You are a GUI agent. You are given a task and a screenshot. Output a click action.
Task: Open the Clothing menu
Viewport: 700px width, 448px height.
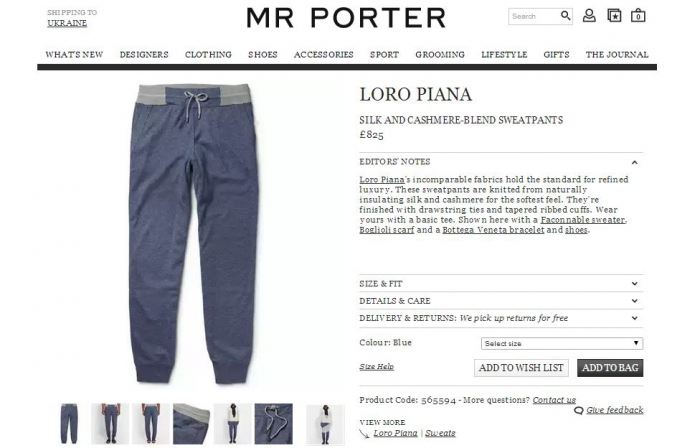tap(208, 54)
